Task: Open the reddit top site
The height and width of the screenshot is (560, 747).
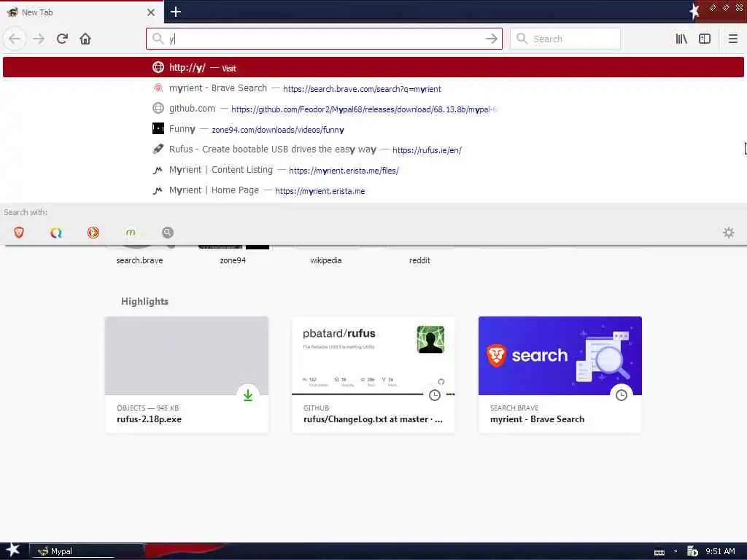Action: click(419, 260)
